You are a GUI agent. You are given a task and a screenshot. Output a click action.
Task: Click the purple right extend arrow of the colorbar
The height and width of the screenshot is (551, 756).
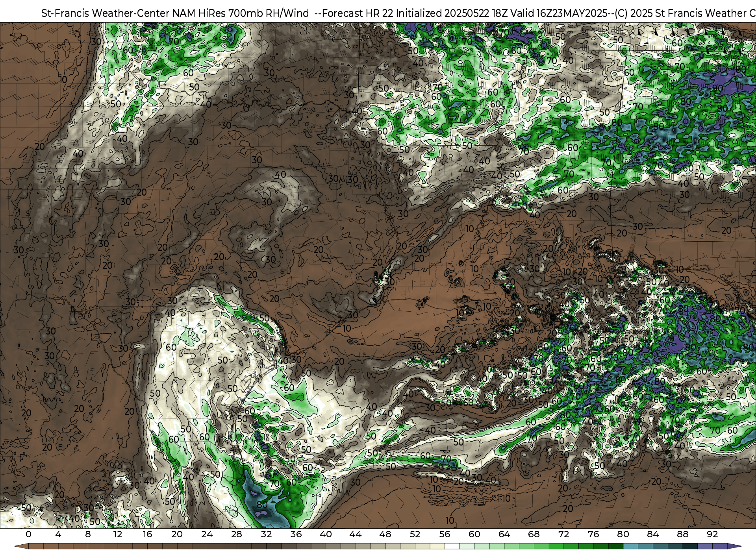[735, 546]
